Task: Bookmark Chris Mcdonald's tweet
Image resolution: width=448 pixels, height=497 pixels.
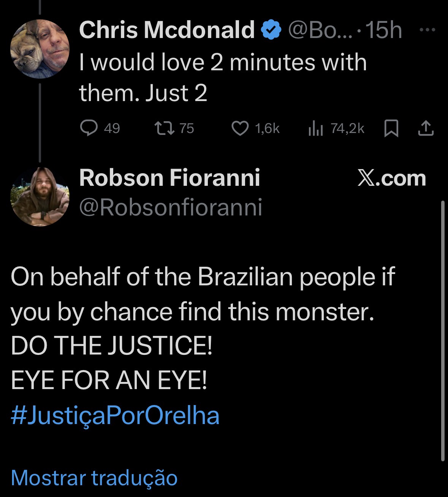Action: tap(391, 128)
